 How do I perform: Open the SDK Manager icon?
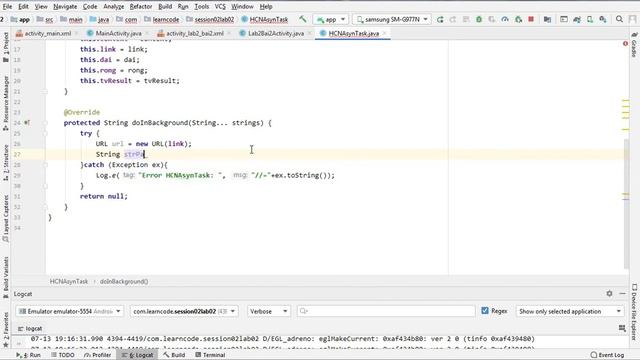coord(603,19)
